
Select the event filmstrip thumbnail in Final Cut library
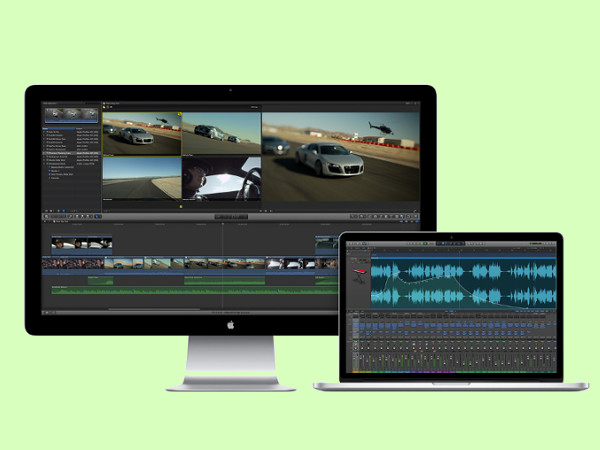click(x=71, y=115)
